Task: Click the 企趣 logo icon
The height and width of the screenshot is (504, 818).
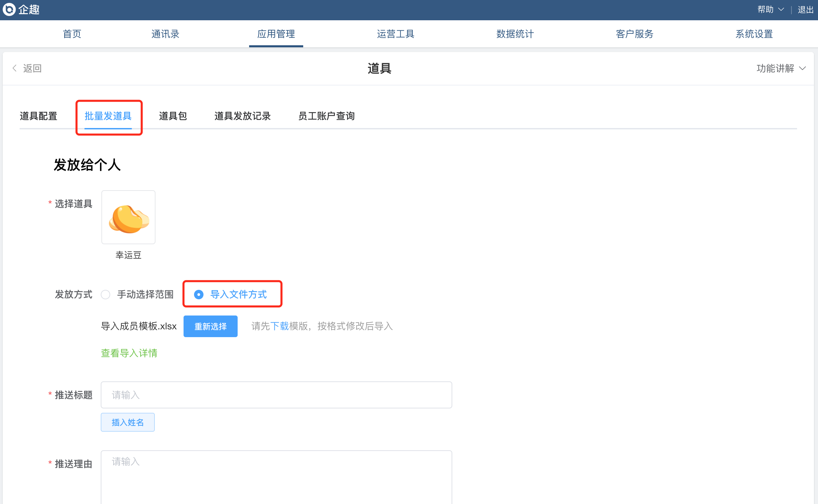Action: (x=9, y=9)
